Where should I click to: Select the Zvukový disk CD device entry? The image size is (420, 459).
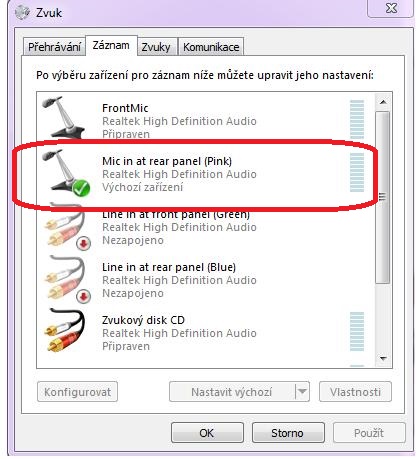tap(205, 333)
